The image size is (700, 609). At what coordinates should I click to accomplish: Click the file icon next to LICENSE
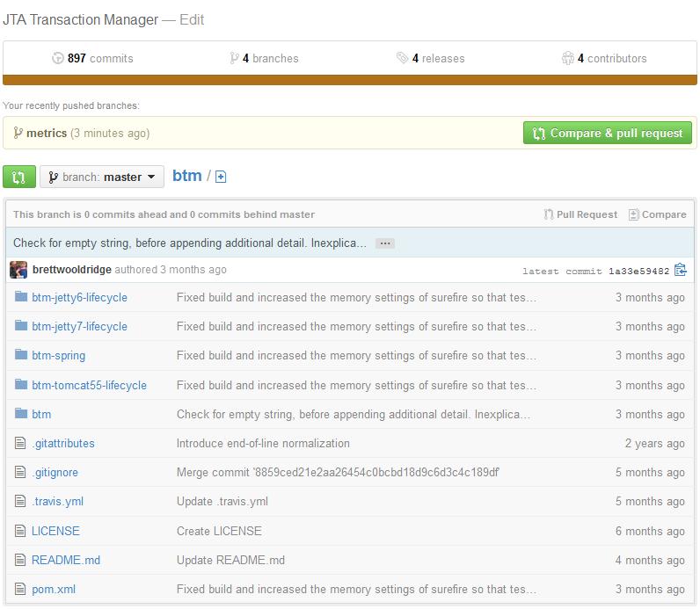21,531
